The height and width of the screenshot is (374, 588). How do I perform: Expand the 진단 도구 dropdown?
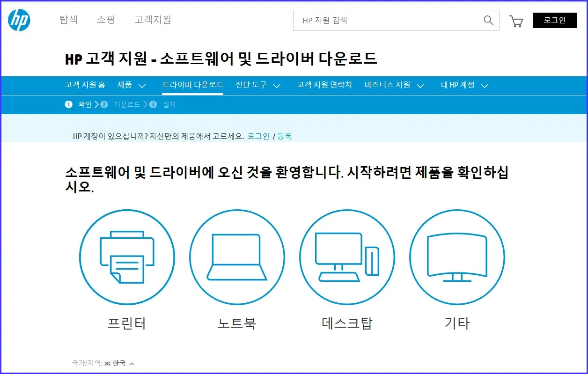[x=277, y=86]
